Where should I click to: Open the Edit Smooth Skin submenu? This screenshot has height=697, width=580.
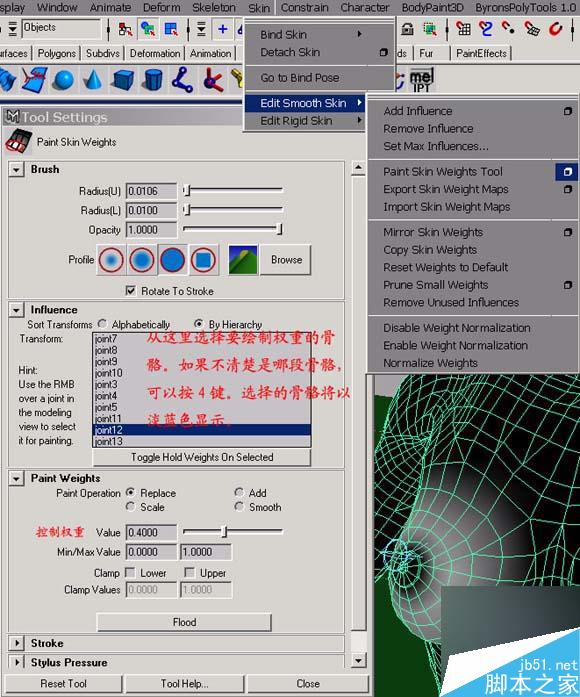tap(305, 103)
